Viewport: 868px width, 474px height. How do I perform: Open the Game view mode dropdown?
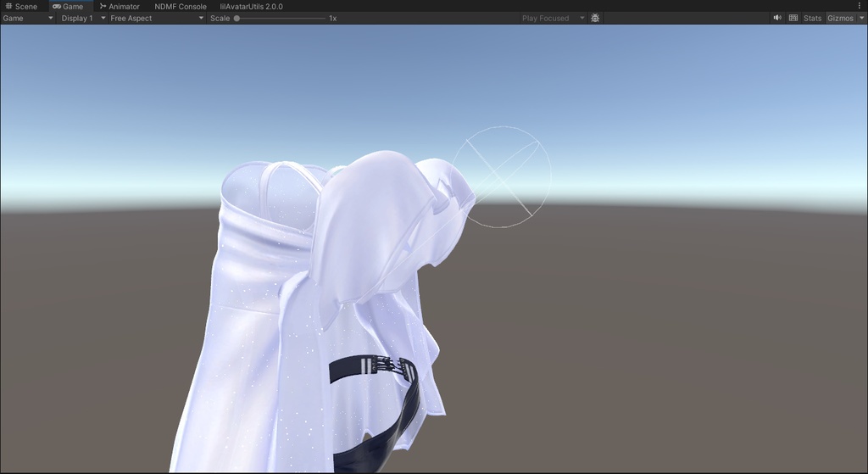28,19
